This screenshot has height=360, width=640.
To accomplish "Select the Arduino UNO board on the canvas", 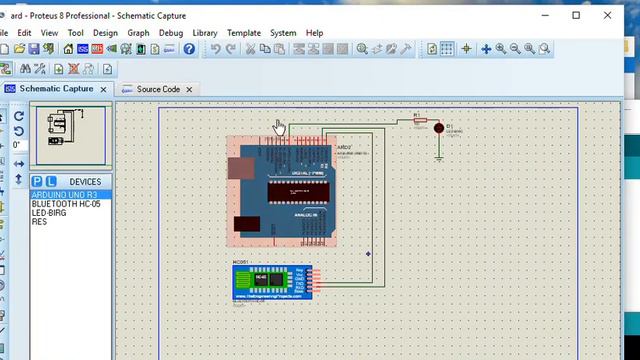I will (x=282, y=191).
